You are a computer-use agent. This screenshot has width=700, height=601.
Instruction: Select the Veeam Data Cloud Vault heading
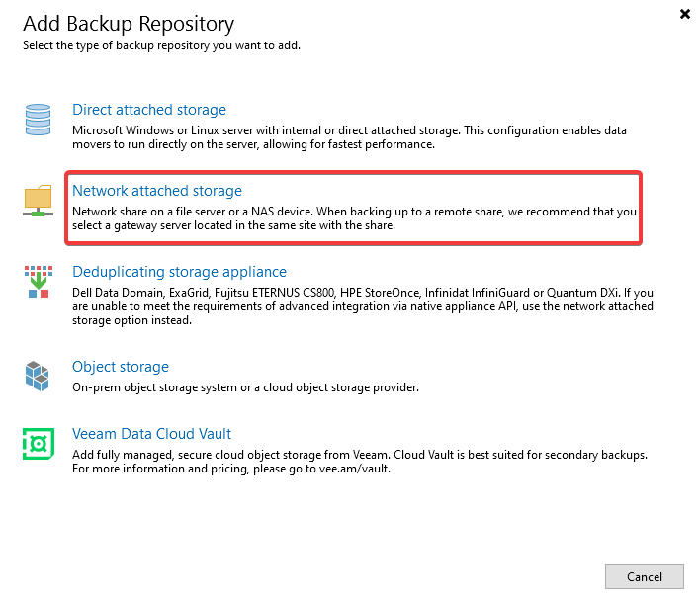pyautogui.click(x=151, y=434)
